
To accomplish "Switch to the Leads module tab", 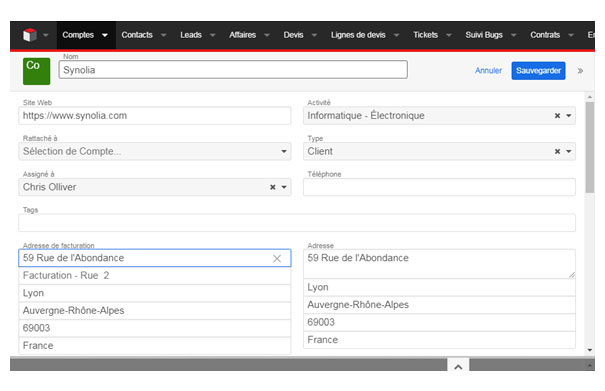I will (x=191, y=35).
